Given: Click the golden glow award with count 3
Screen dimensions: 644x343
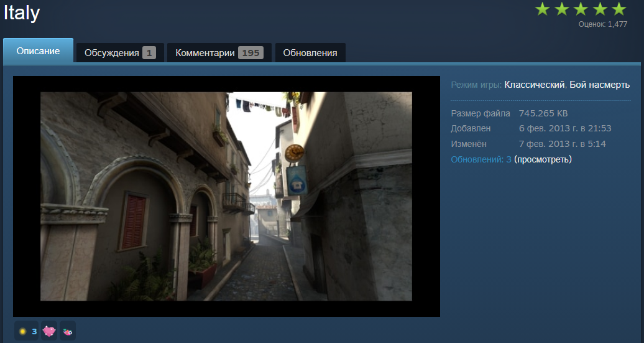Looking at the screenshot, I should [x=27, y=331].
